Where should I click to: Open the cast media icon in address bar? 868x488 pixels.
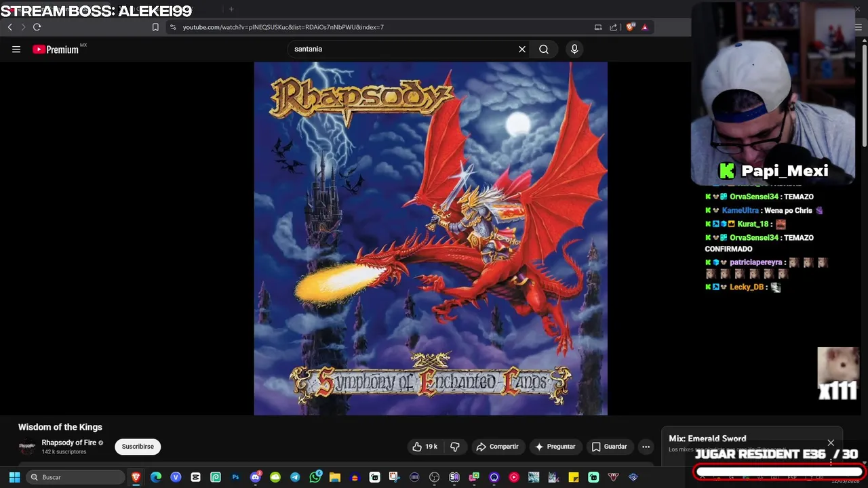pyautogui.click(x=598, y=27)
